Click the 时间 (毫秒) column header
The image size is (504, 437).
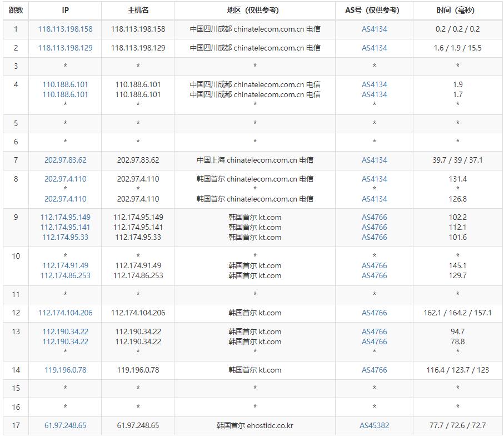[457, 11]
